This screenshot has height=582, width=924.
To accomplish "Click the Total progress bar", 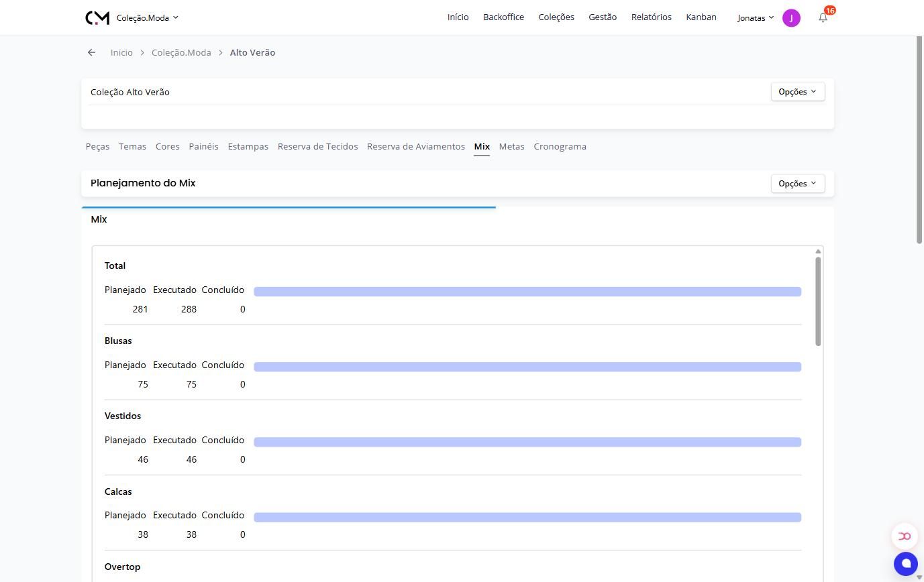I will coord(527,292).
